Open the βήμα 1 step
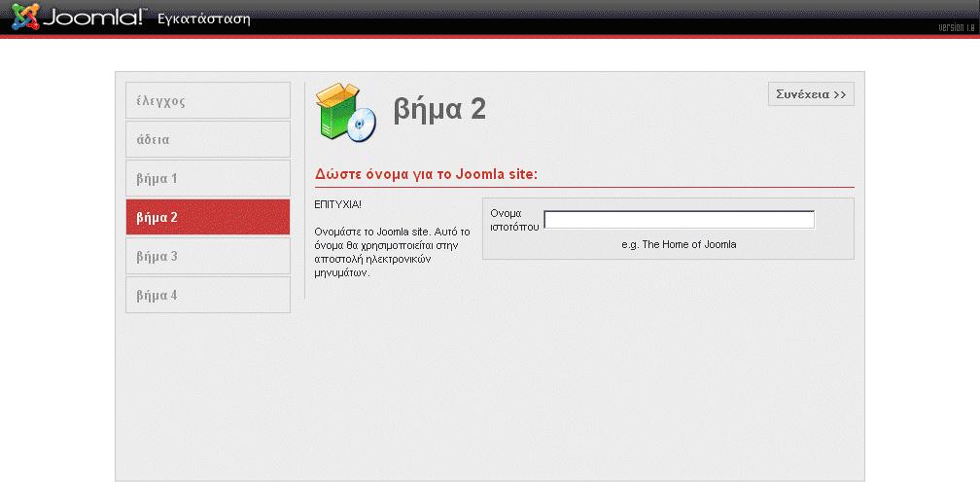 [x=208, y=178]
